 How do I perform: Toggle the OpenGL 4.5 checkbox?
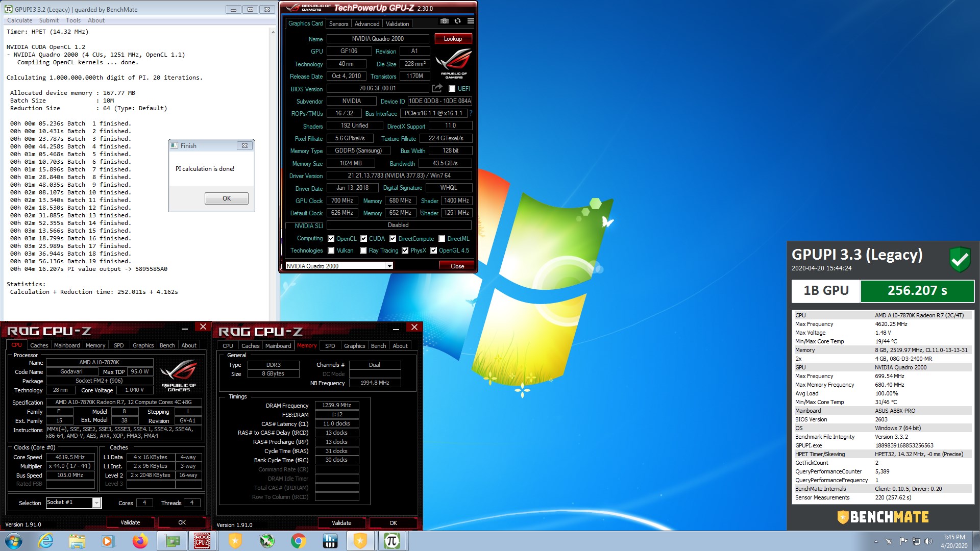[x=433, y=251]
